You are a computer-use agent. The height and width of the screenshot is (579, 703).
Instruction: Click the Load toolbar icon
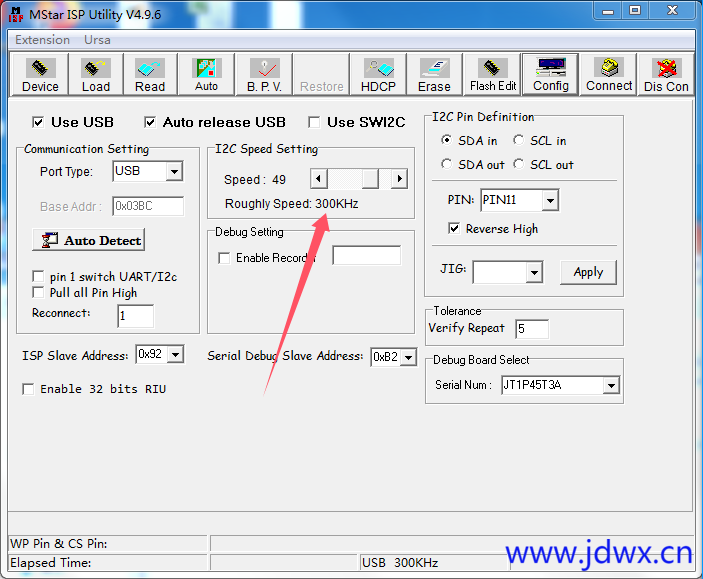[95, 74]
